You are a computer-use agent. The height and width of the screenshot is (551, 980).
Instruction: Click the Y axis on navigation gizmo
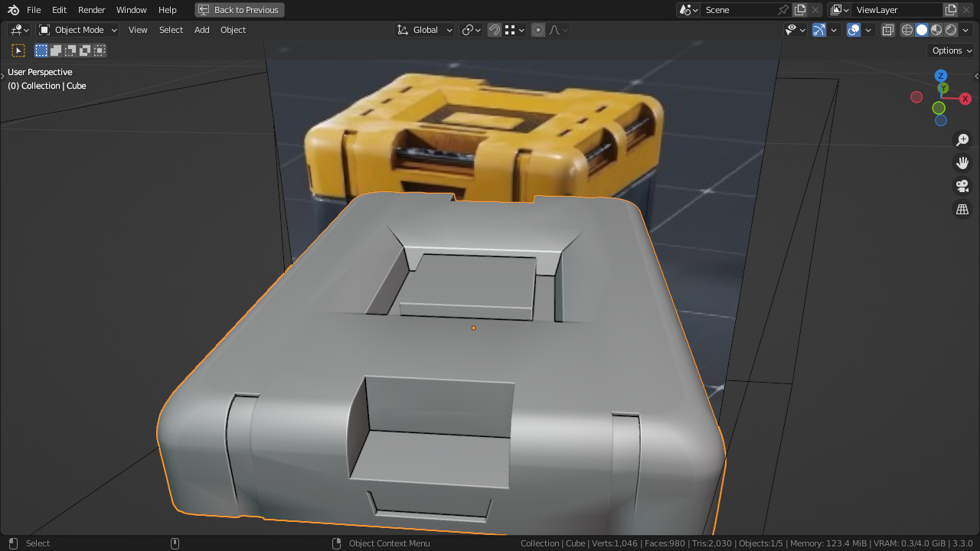click(943, 88)
